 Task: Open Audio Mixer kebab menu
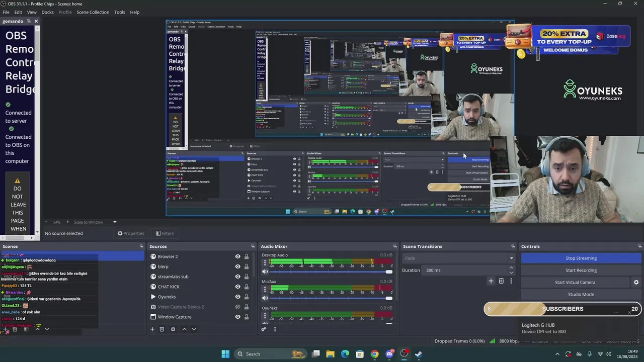[275, 329]
